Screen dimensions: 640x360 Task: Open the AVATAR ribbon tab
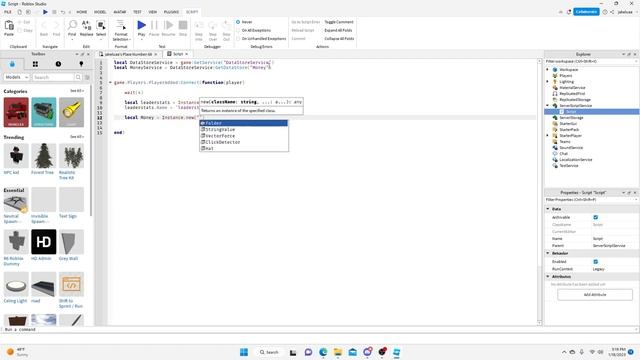click(120, 12)
